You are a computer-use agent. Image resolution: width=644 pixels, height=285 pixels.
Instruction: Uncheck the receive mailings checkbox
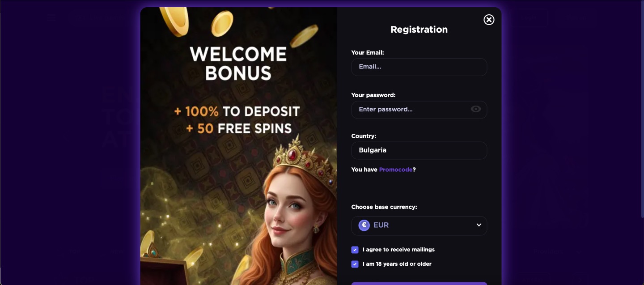355,250
